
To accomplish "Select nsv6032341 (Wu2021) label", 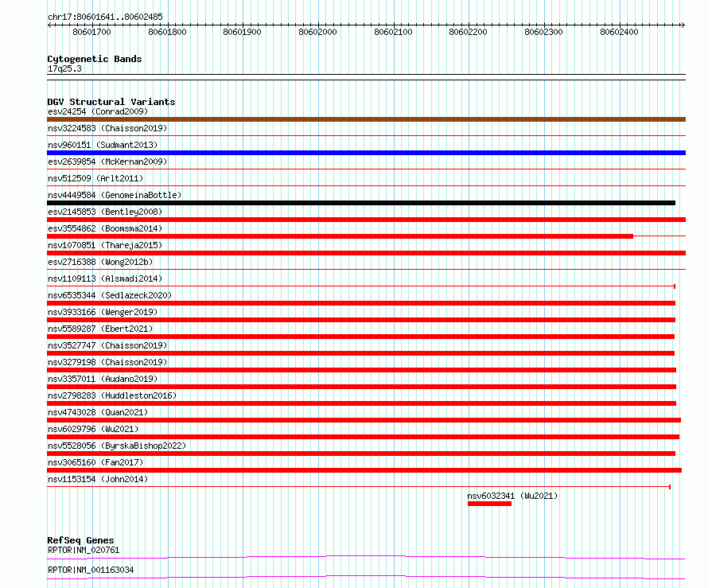I will pos(512,496).
